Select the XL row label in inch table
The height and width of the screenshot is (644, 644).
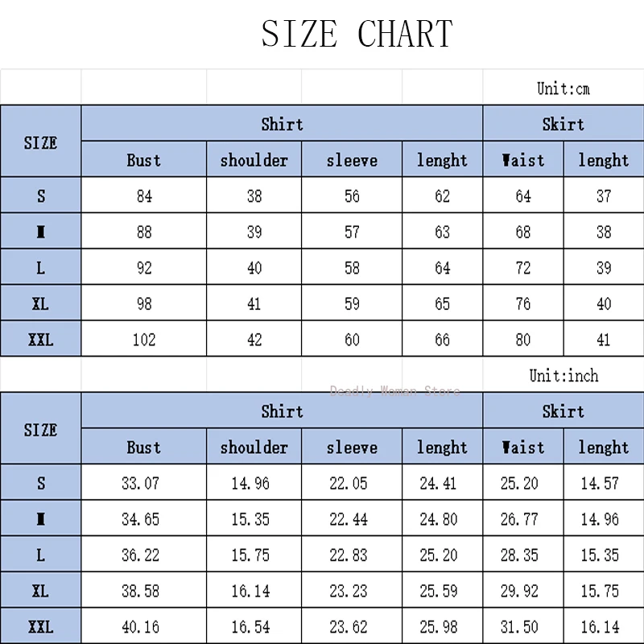(x=41, y=591)
